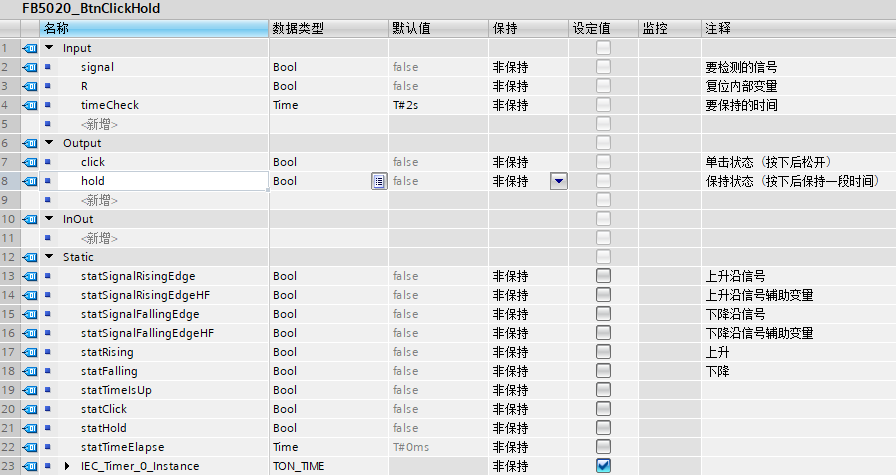Click the variable icon in the timeCheck row
This screenshot has width=896, height=475.
pyautogui.click(x=30, y=105)
